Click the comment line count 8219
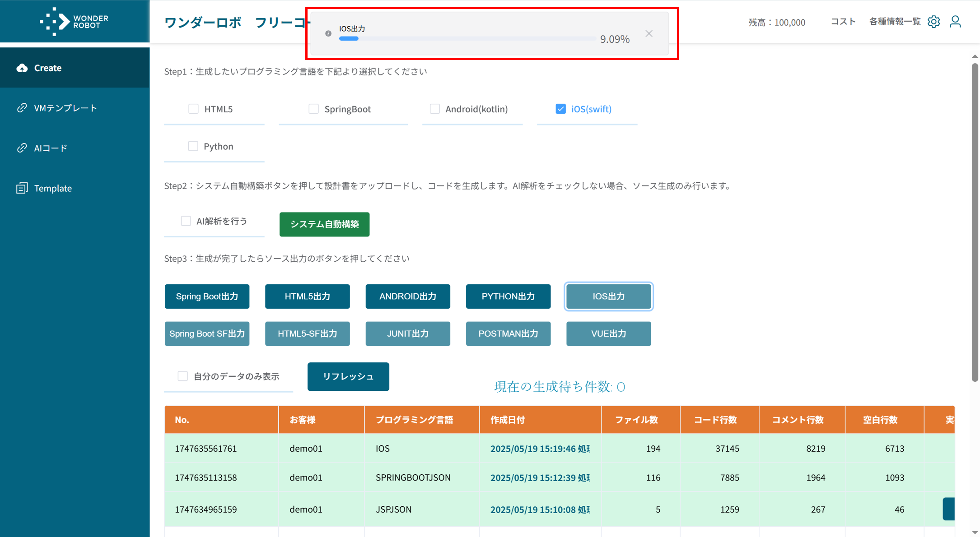The height and width of the screenshot is (537, 980). [x=816, y=449]
